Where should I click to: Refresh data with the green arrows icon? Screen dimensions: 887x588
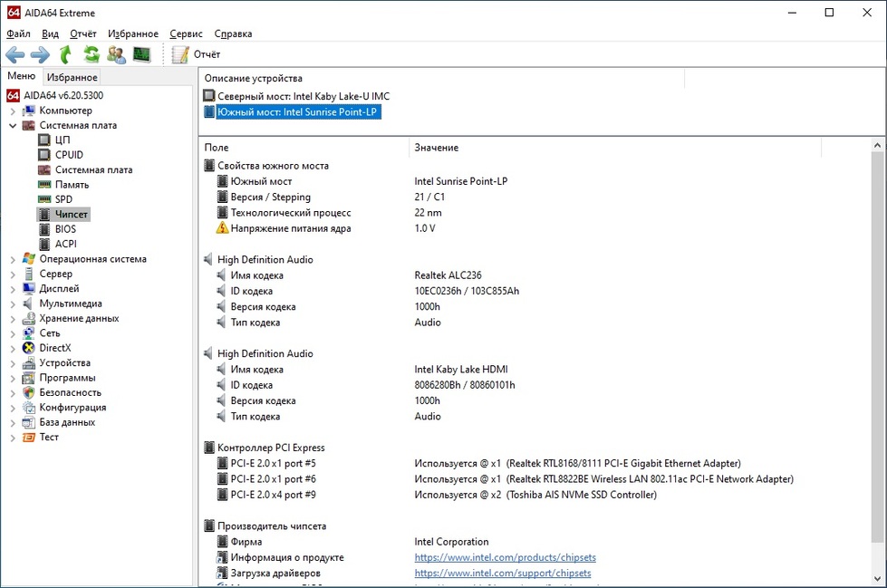click(x=91, y=55)
